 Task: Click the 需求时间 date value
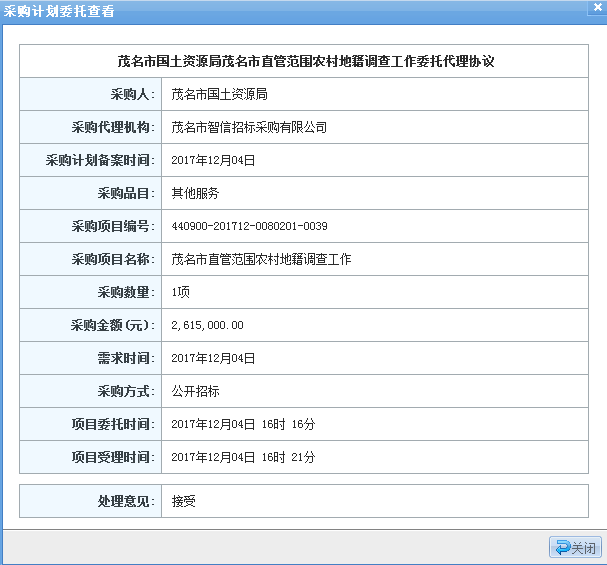click(x=214, y=358)
